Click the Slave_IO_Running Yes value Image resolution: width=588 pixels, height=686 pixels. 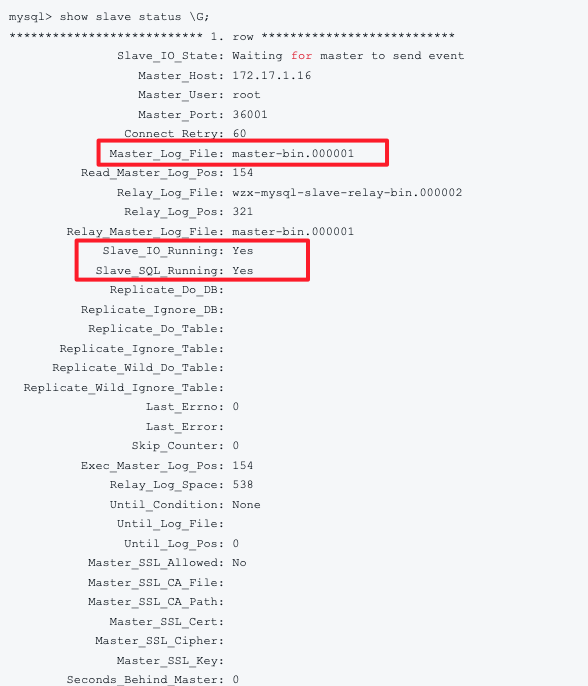click(243, 251)
